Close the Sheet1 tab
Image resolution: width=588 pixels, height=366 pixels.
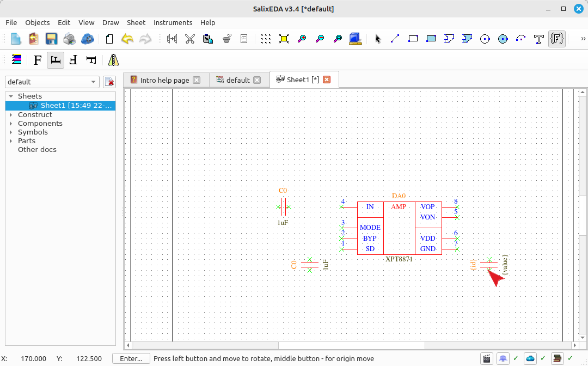point(327,80)
